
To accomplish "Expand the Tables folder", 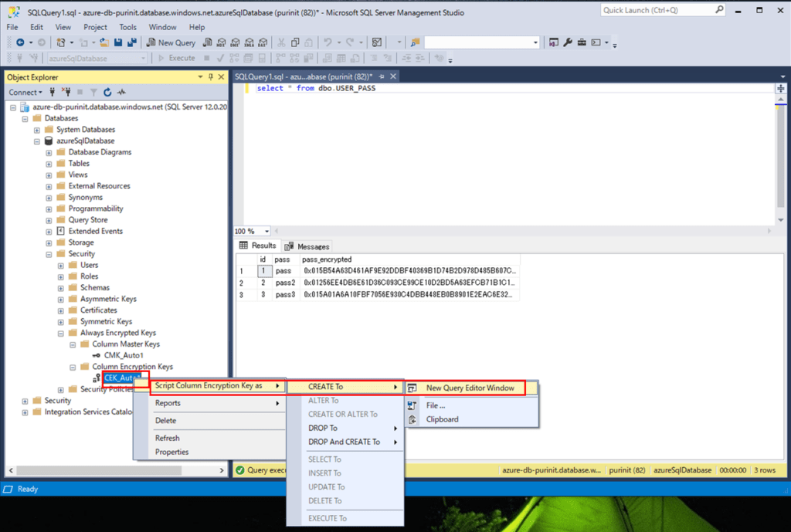I will pos(49,164).
